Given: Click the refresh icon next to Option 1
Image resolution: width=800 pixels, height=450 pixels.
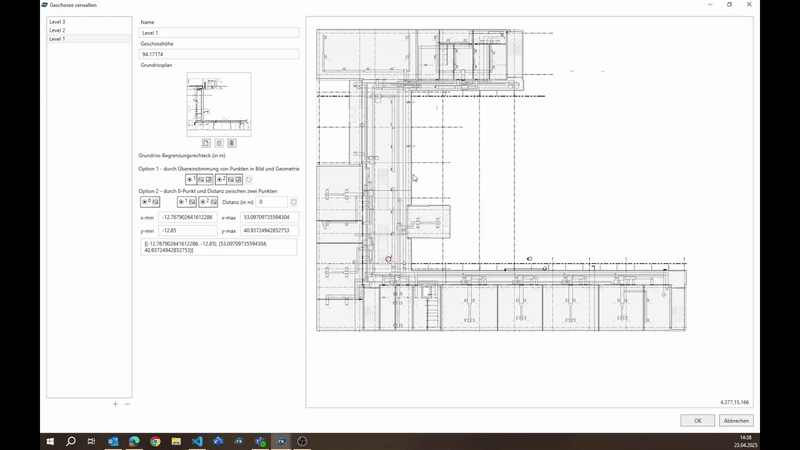Looking at the screenshot, I should [x=249, y=180].
